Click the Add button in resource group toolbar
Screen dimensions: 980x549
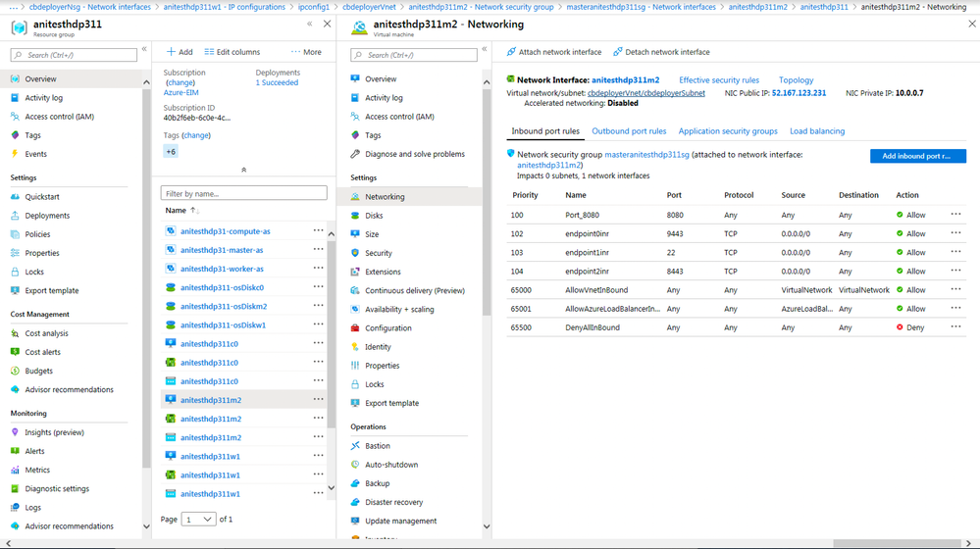[180, 52]
